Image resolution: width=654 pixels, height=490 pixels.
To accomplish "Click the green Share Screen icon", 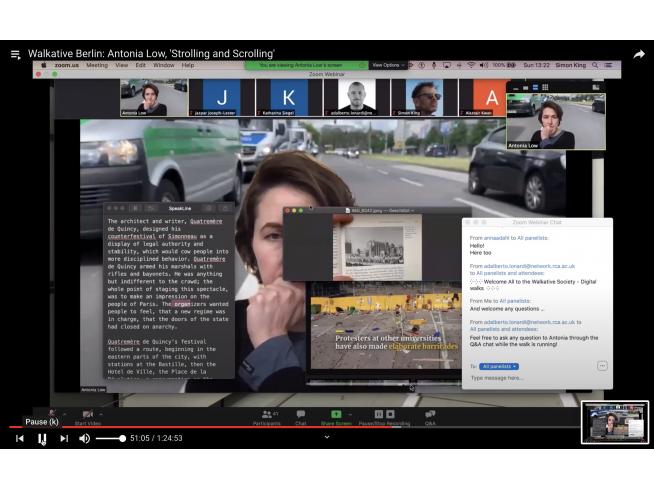I will point(336,416).
